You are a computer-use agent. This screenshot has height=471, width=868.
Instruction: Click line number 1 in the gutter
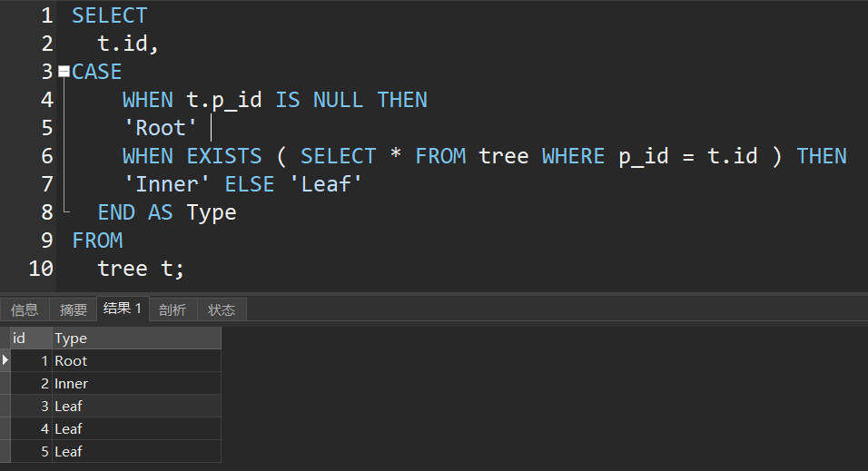pyautogui.click(x=46, y=15)
